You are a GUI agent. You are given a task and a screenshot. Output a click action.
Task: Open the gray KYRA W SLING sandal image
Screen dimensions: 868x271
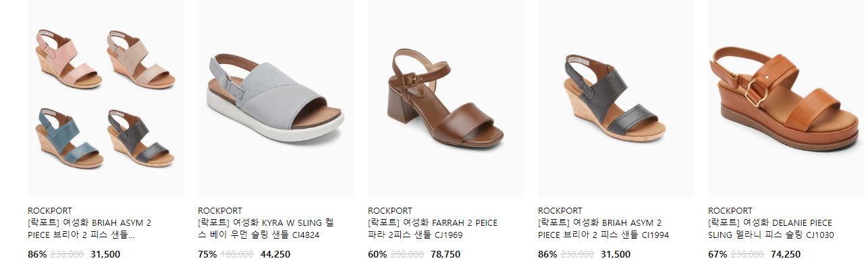pyautogui.click(x=276, y=98)
